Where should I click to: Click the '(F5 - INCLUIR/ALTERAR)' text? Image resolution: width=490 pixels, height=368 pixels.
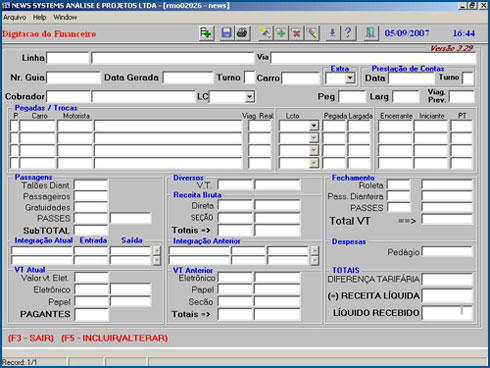[115, 338]
